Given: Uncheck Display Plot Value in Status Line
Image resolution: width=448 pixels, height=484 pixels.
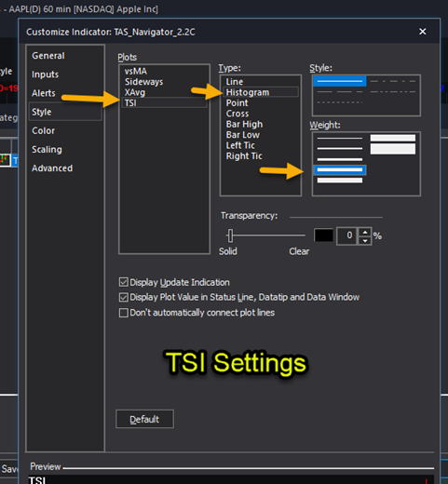Looking at the screenshot, I should 124,297.
